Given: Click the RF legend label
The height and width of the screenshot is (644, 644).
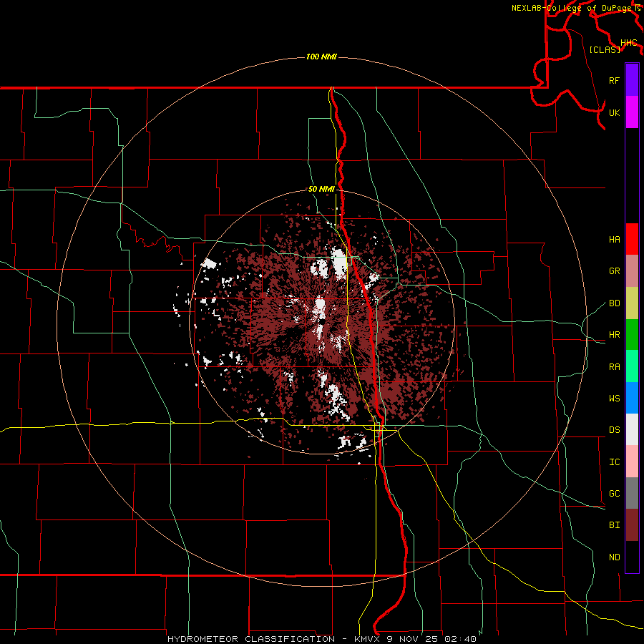Looking at the screenshot, I should [x=614, y=80].
